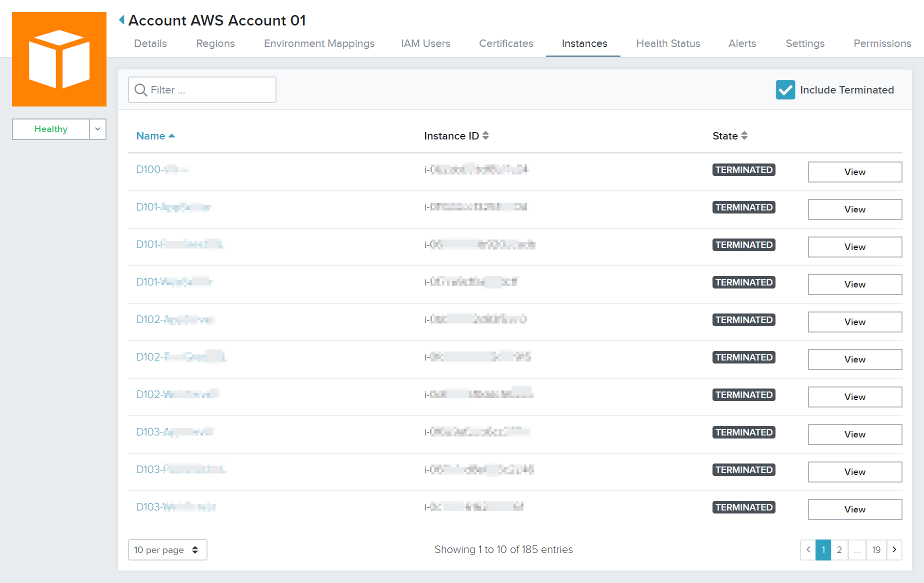Click View in the first D102 row
924x583 pixels.
tap(855, 322)
